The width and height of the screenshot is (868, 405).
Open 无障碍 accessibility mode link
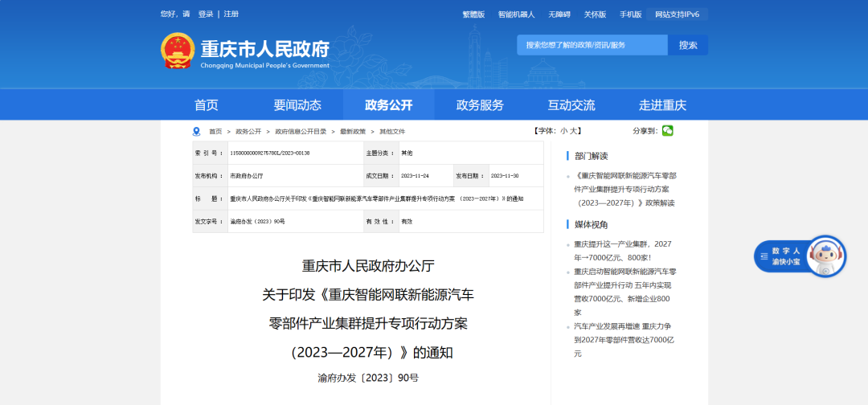(559, 14)
